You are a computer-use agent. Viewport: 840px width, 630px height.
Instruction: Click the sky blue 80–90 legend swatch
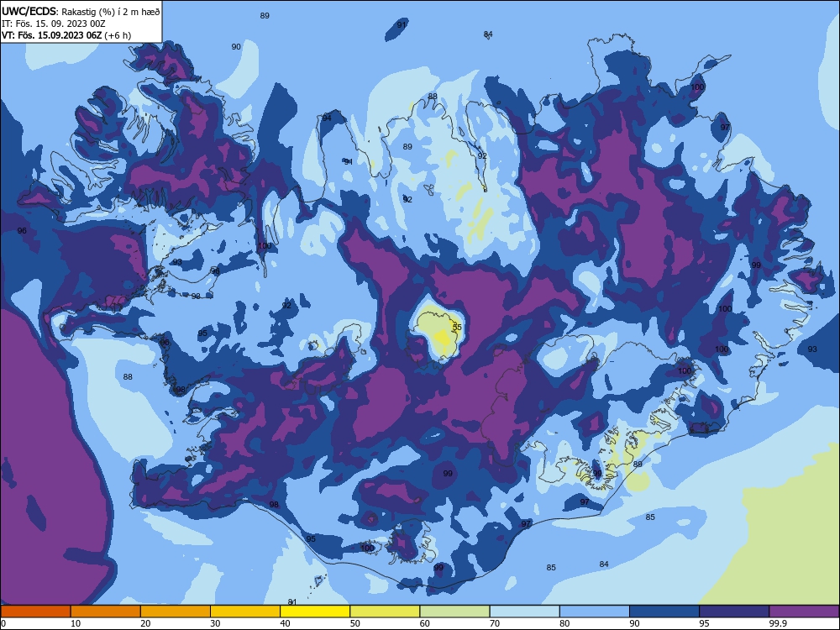coord(595,612)
